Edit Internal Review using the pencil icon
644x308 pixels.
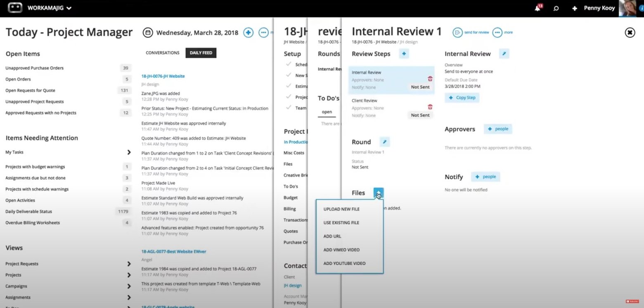[504, 53]
